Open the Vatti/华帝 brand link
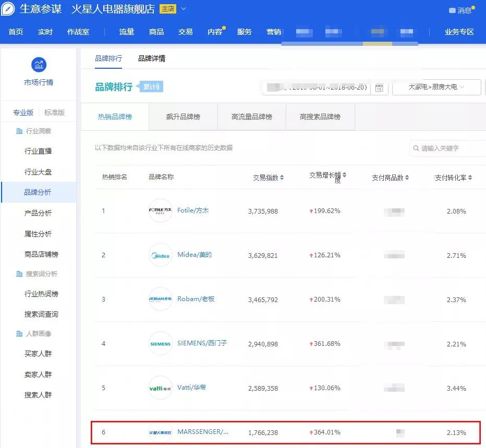 (x=191, y=388)
